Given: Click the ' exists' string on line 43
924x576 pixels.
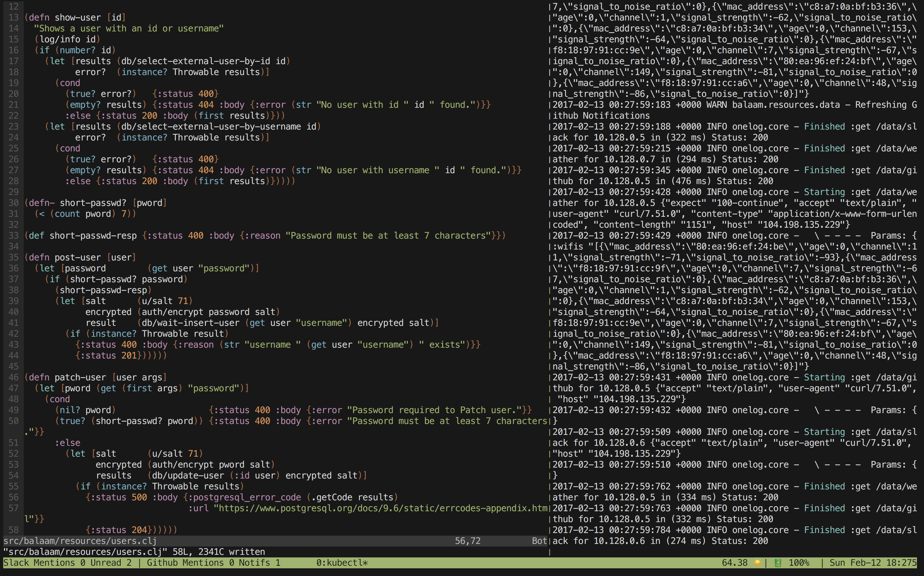Looking at the screenshot, I should 442,345.
